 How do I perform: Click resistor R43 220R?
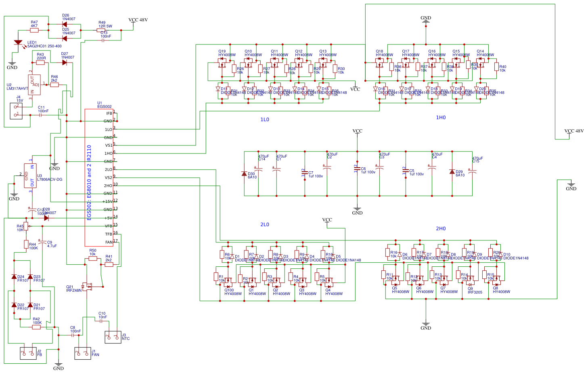click(x=40, y=63)
